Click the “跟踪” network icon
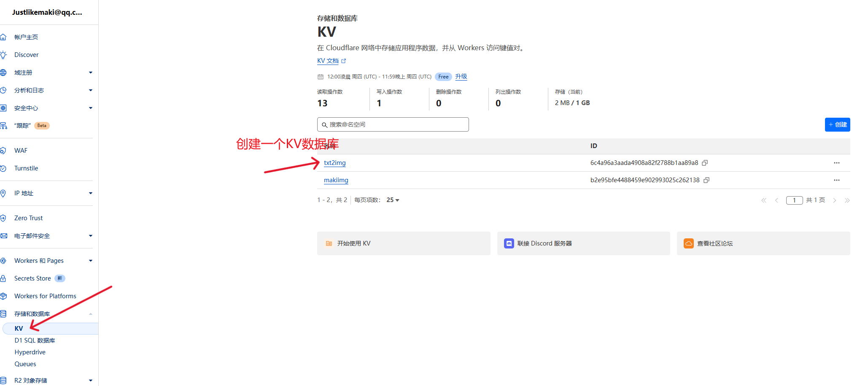 click(3, 126)
